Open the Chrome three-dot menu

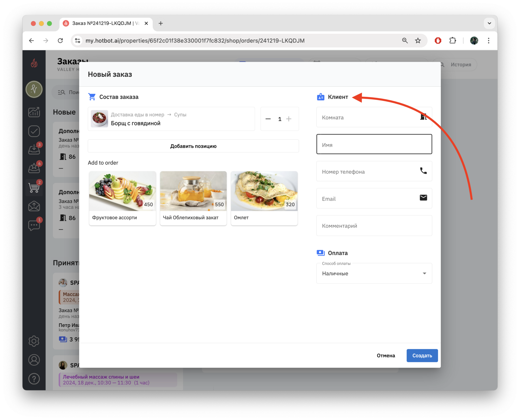click(x=489, y=41)
